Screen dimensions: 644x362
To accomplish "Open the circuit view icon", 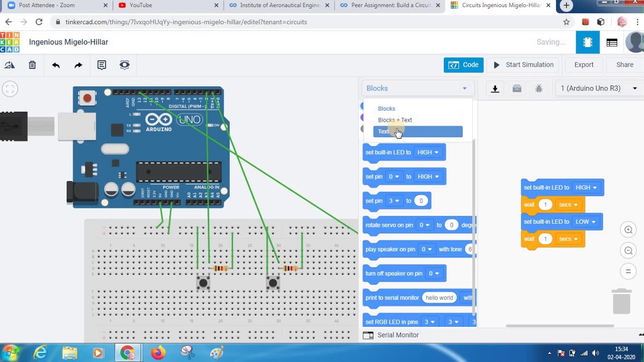I will pos(588,42).
